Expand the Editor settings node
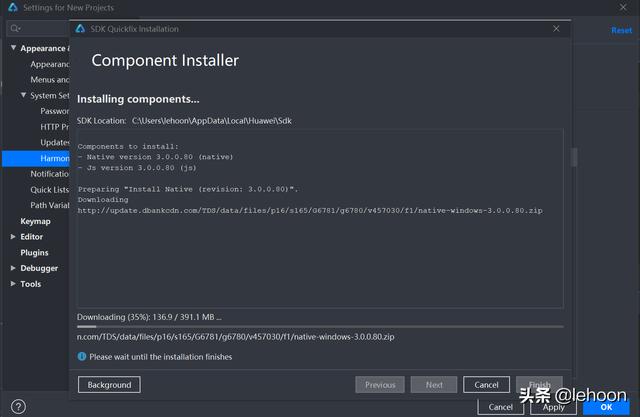Screen dimensions: 640x417 point(13,237)
